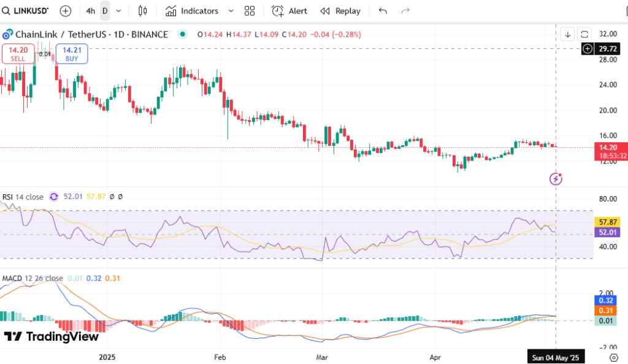The width and height of the screenshot is (628, 364).
Task: Open the Indicators dialog
Action: tap(192, 11)
